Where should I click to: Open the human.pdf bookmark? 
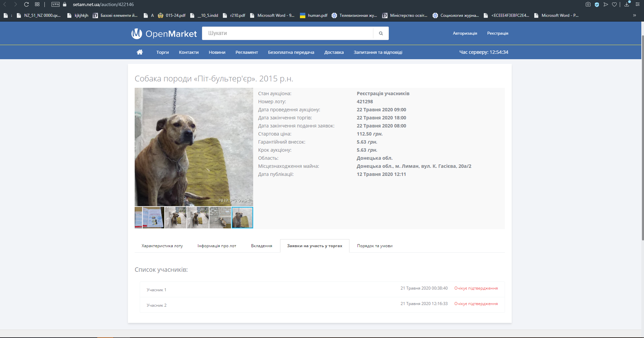314,15
